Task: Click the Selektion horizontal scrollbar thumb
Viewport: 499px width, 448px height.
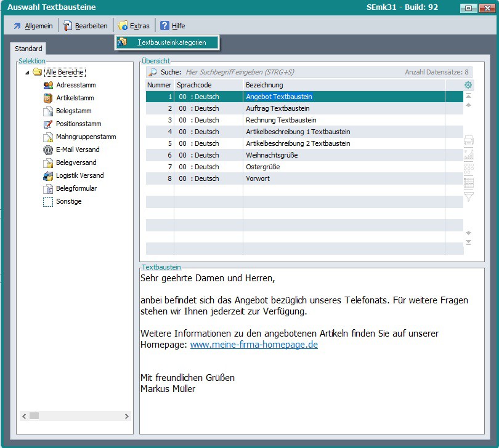Action: [x=34, y=416]
